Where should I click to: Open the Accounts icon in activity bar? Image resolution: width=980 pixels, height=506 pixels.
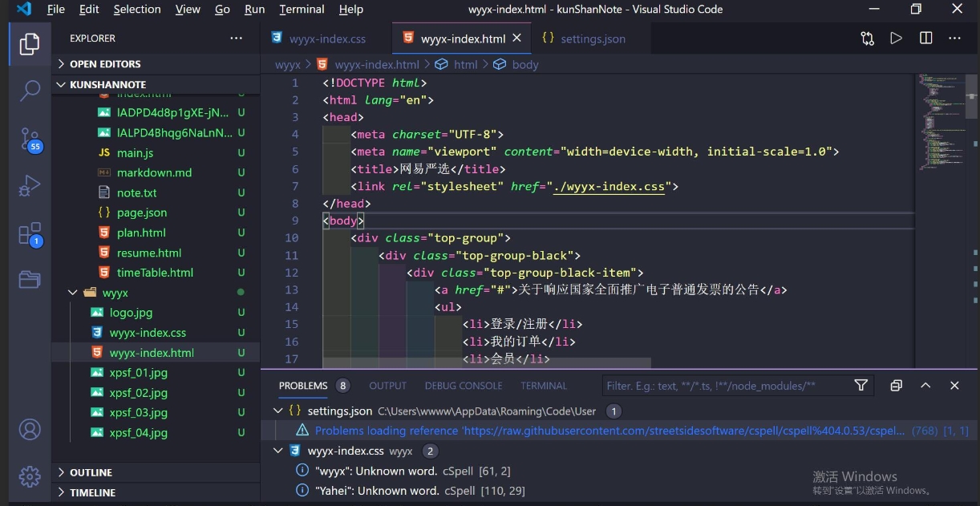(30, 429)
